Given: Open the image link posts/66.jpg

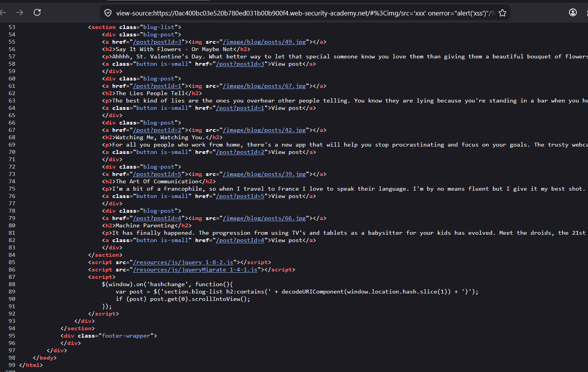Looking at the screenshot, I should pos(264,218).
